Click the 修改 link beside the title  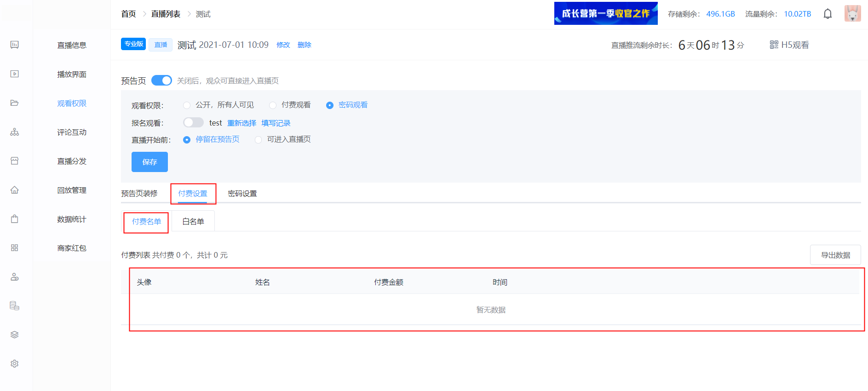tap(283, 45)
